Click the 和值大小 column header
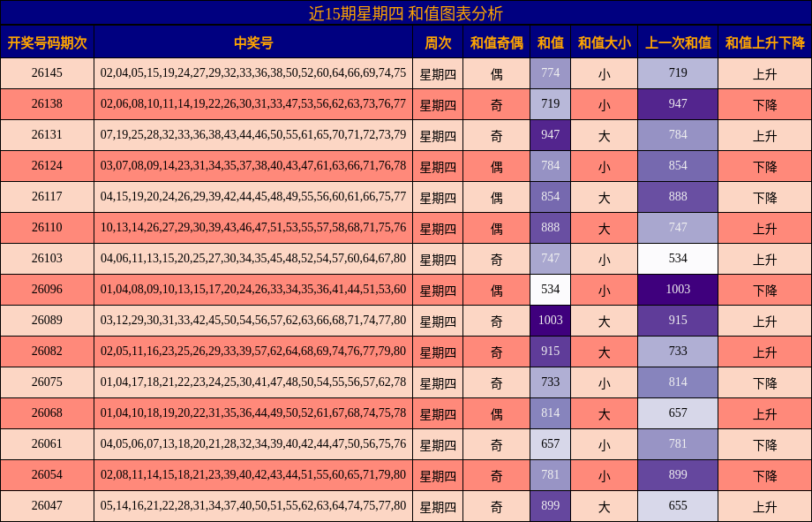Viewport: 812px width, 522px height. [x=604, y=42]
